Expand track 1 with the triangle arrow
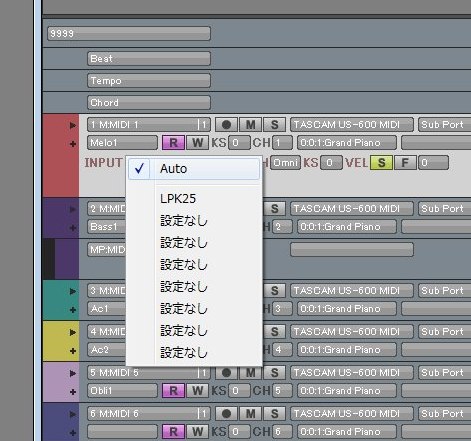Screen dimensions: 471x441 pos(73,125)
